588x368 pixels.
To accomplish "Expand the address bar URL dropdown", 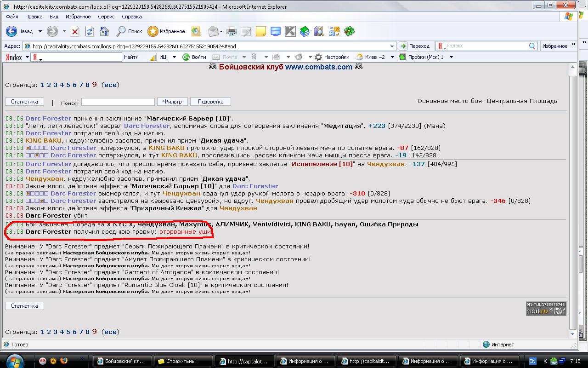I will 392,46.
